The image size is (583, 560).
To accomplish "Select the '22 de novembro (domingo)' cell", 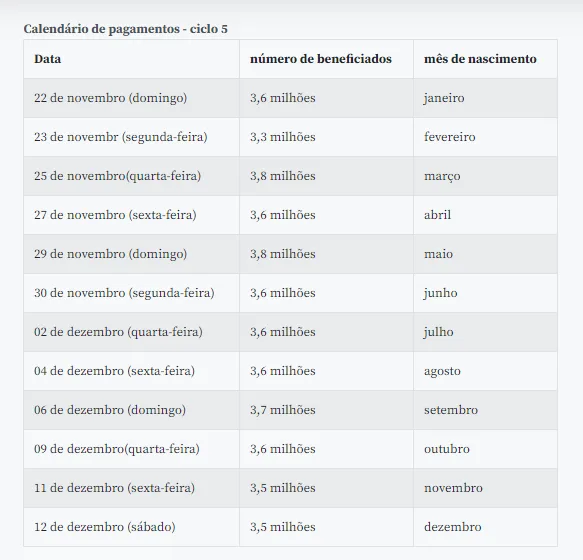I will pos(132,98).
